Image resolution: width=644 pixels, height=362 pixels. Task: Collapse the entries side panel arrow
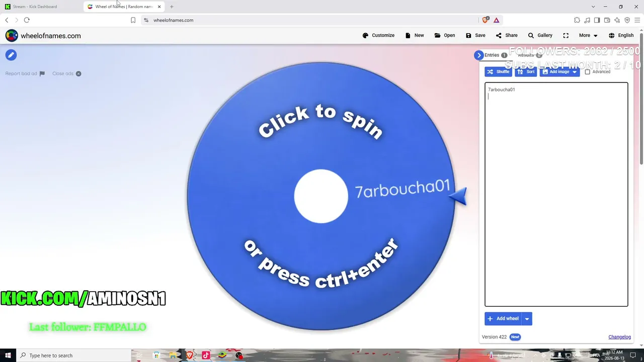pyautogui.click(x=478, y=55)
